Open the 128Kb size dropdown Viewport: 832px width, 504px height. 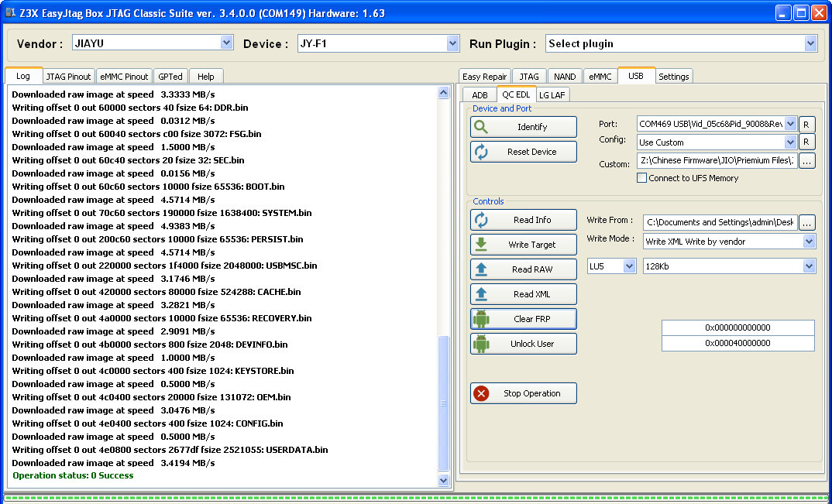tap(809, 266)
